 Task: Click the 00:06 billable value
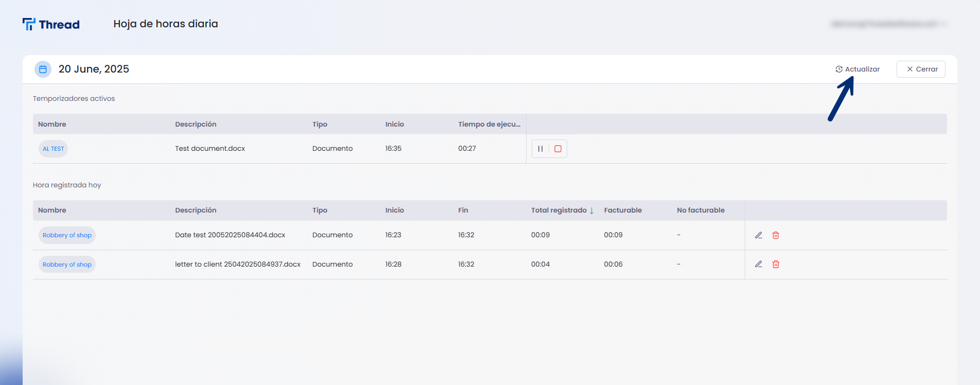tap(614, 265)
